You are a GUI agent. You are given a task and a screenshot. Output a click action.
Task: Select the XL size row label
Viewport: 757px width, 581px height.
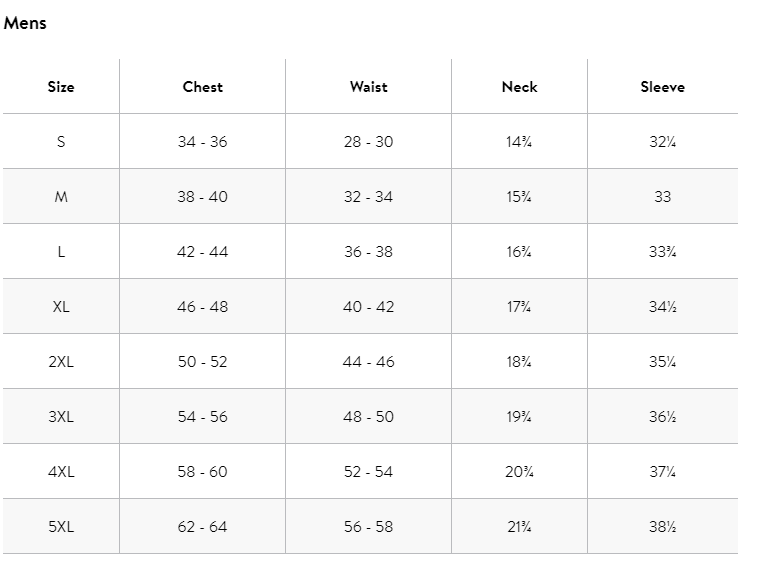click(61, 307)
